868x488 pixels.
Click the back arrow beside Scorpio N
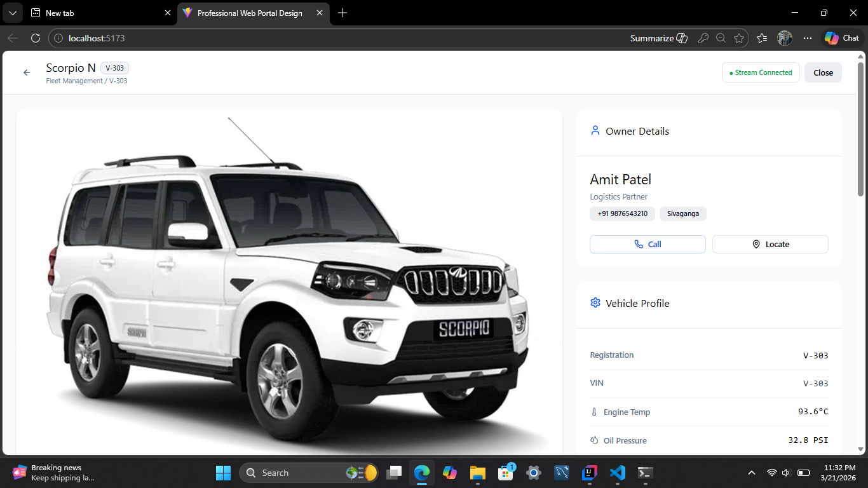pyautogui.click(x=27, y=72)
